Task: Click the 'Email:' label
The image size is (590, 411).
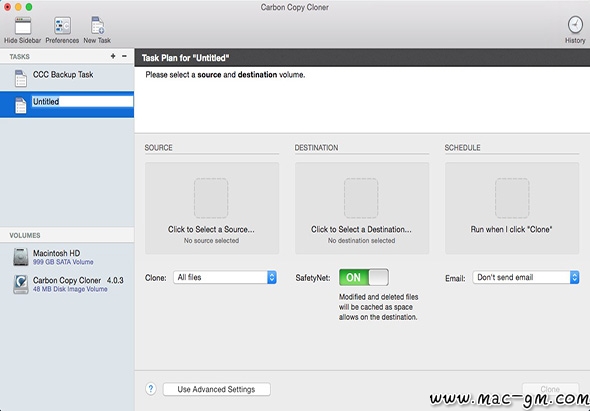Action: (x=455, y=279)
